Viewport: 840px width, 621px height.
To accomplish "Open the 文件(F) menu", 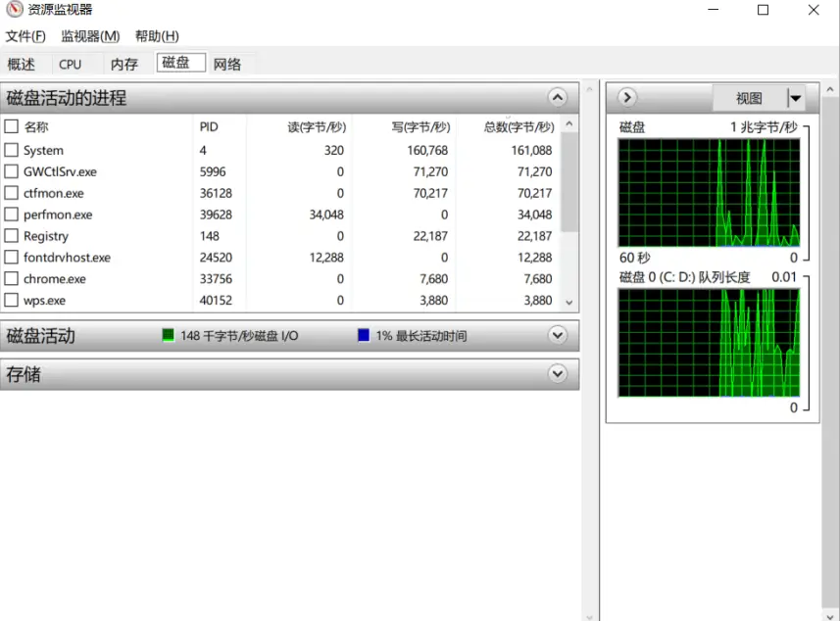I will (x=25, y=36).
